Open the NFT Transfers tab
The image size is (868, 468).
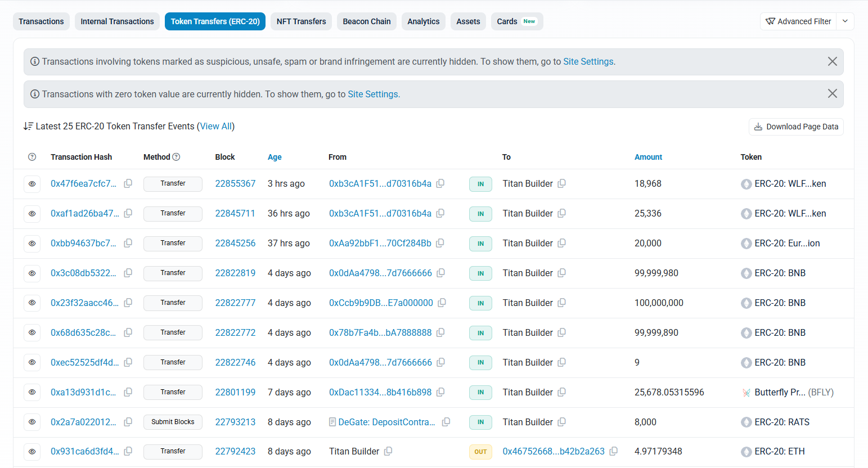[302, 21]
